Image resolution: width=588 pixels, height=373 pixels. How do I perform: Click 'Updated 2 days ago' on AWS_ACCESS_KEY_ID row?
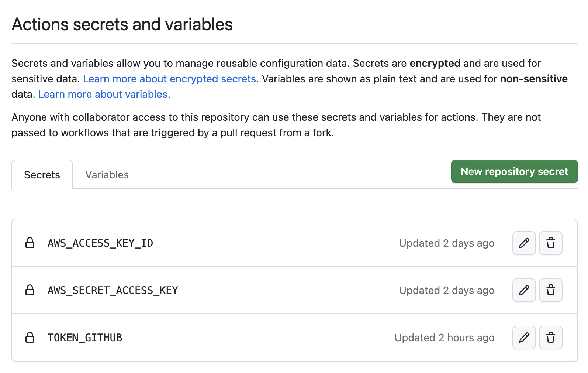[x=446, y=243]
